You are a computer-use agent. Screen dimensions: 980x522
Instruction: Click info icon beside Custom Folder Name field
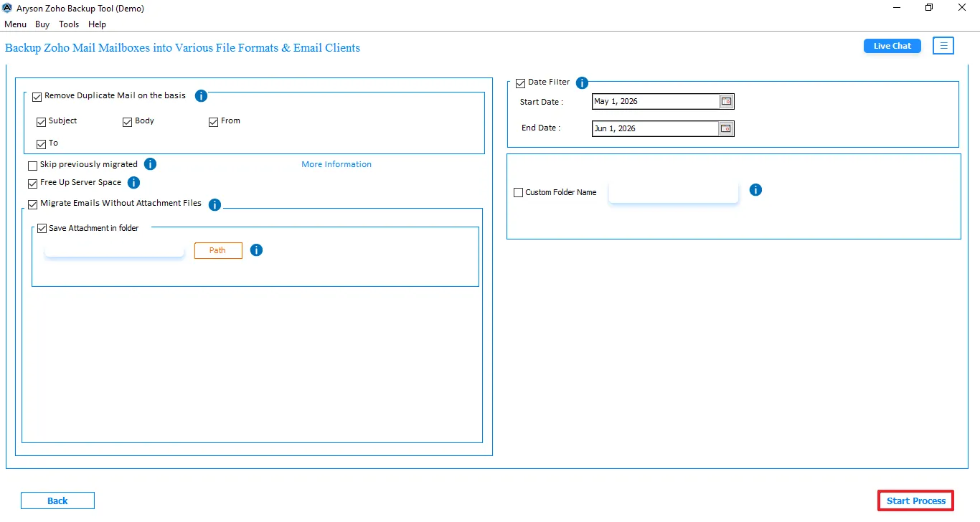[x=755, y=190]
